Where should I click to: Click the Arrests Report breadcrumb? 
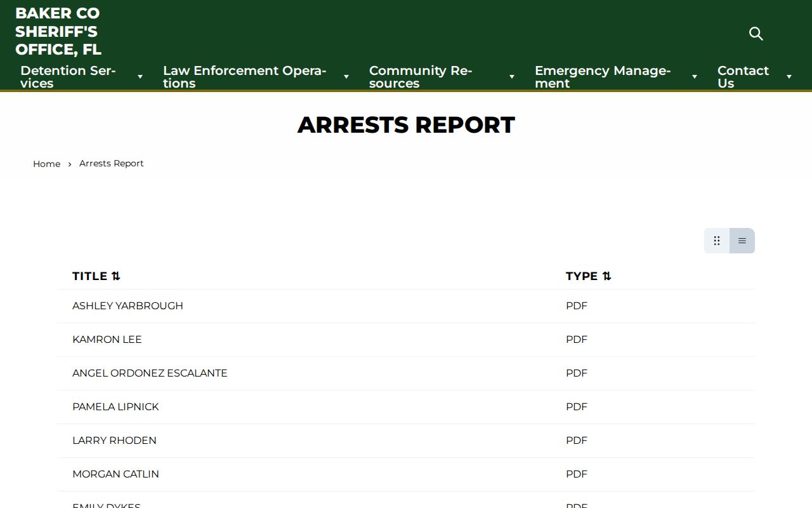pyautogui.click(x=112, y=163)
